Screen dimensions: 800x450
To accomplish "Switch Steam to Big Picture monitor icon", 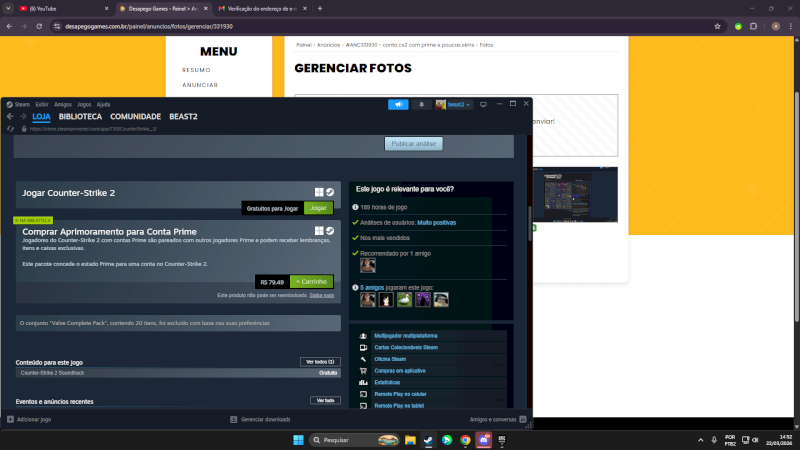I will [x=483, y=105].
